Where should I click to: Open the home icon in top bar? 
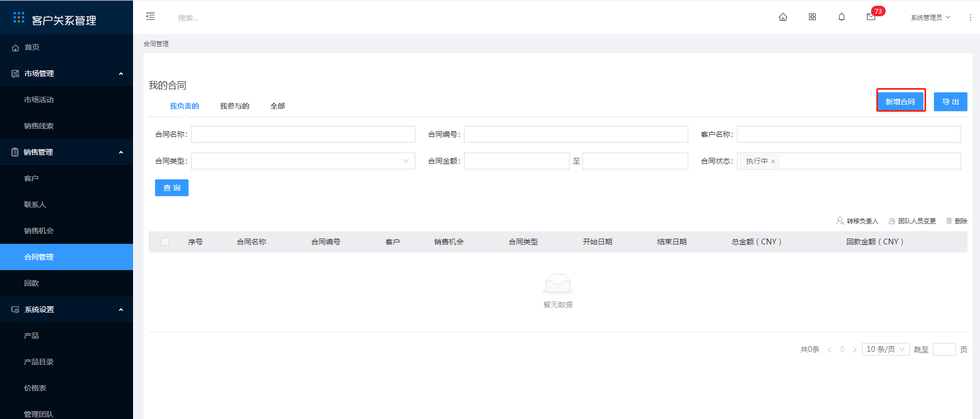(783, 17)
